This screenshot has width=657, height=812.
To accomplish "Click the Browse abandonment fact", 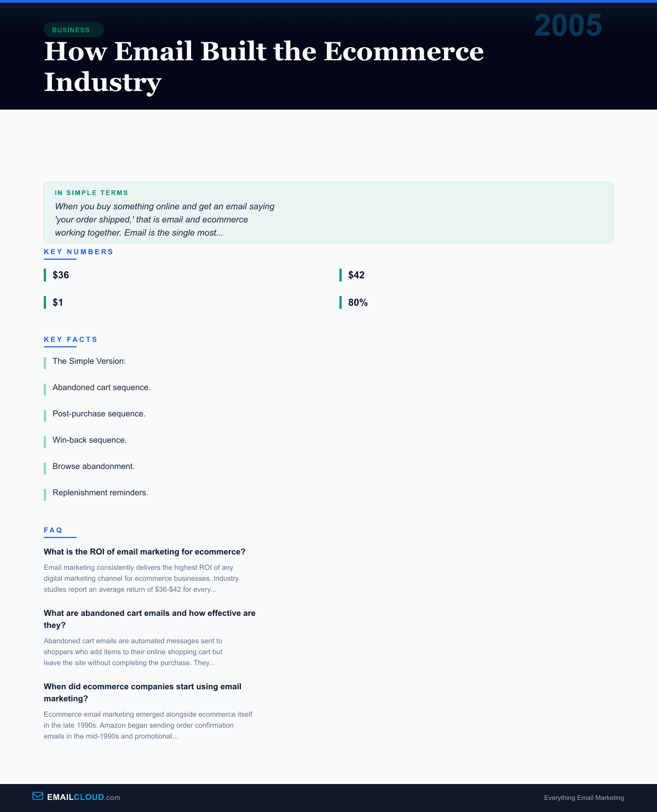I will (94, 466).
